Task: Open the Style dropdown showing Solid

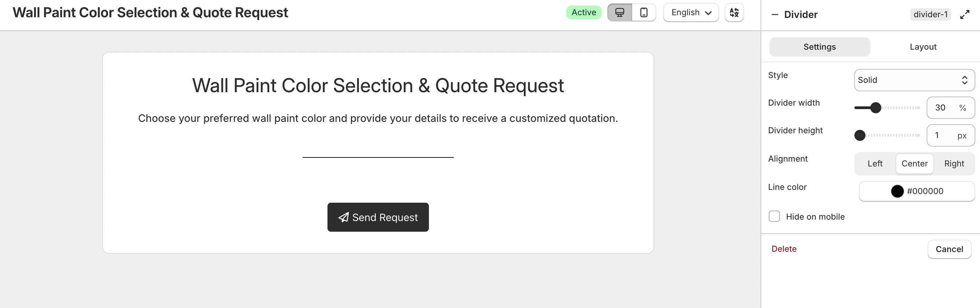Action: 914,80
